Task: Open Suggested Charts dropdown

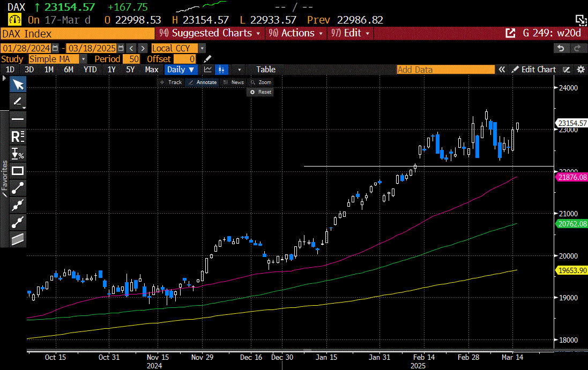Action: tap(210, 33)
